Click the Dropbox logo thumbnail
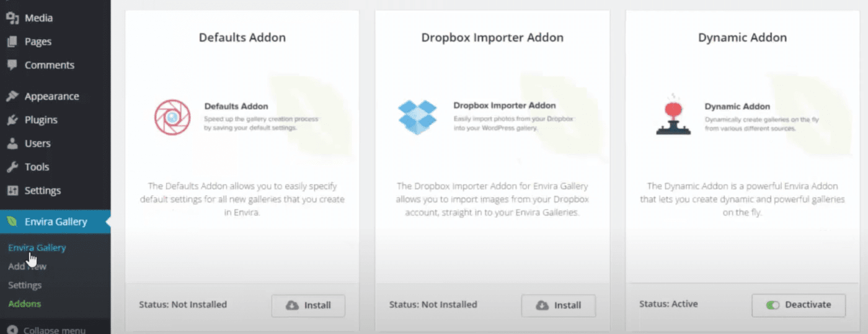This screenshot has height=334, width=868. click(x=417, y=117)
